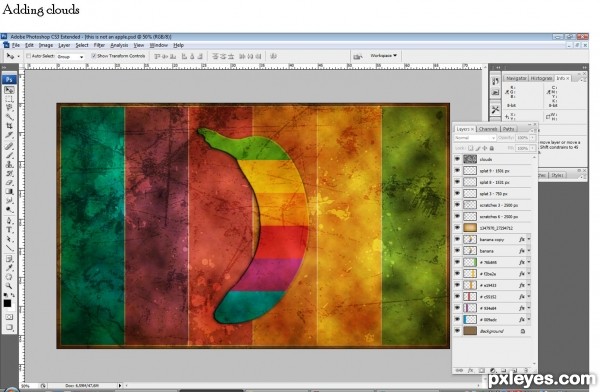This screenshot has height=392, width=600.
Task: Select the History Brush tool
Action: click(x=9, y=174)
